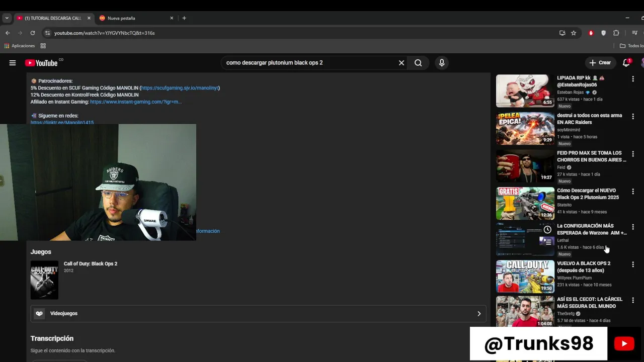Image resolution: width=644 pixels, height=362 pixels.
Task: Click channel name 'Statsito'
Action: [564, 205]
